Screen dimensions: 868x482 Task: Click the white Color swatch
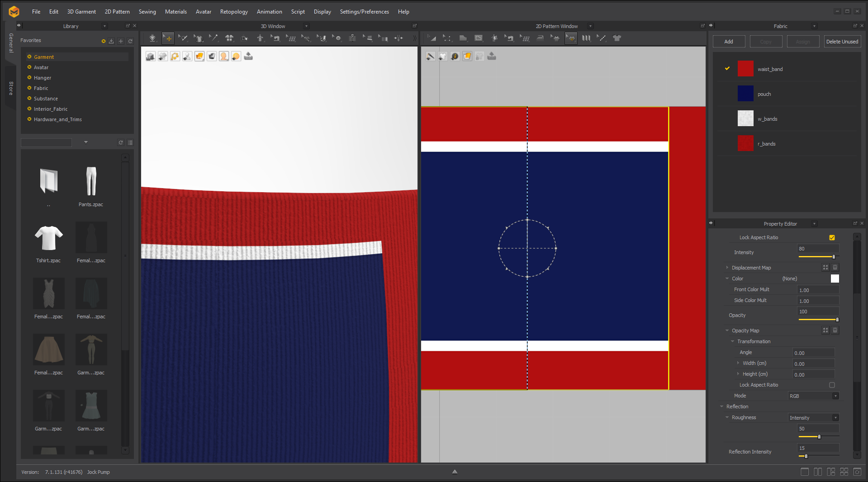[x=835, y=279]
